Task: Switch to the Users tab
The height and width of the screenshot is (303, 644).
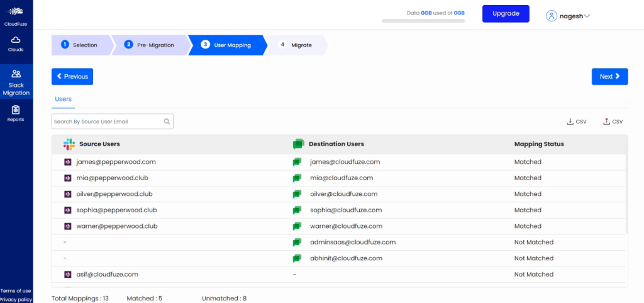Action: click(x=64, y=99)
